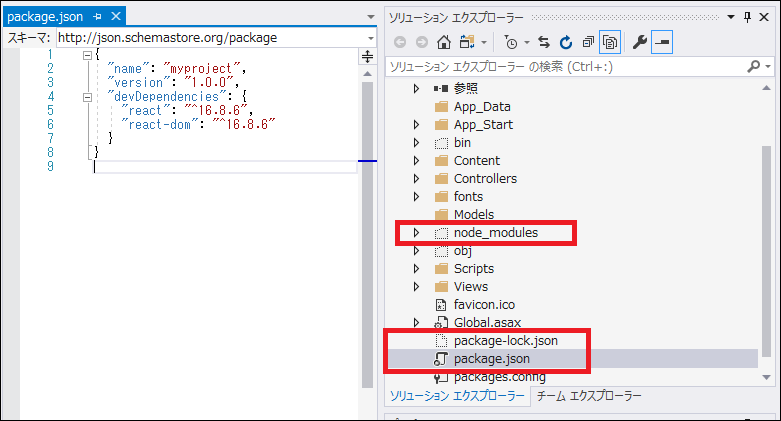Click the pin icon to auto-hide Solution Explorer
781x421 pixels.
pyautogui.click(x=747, y=17)
